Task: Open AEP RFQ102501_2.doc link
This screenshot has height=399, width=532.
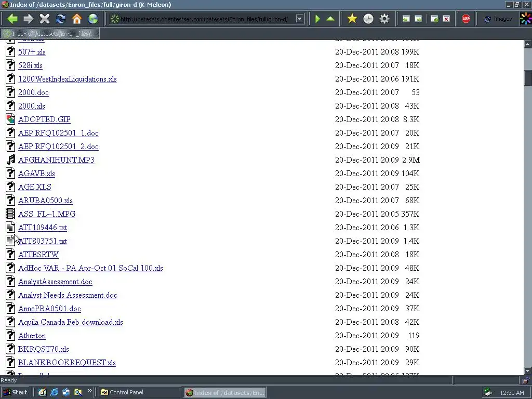Action: [x=58, y=147]
